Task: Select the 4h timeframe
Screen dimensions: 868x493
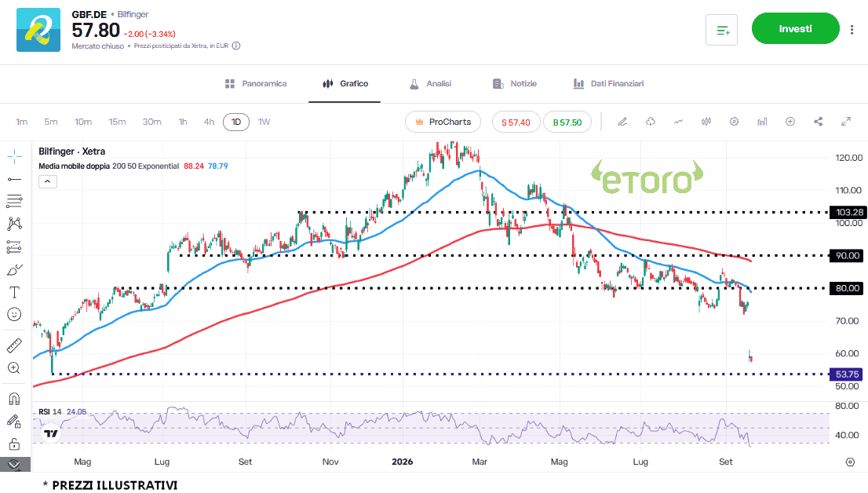Action: coord(209,122)
